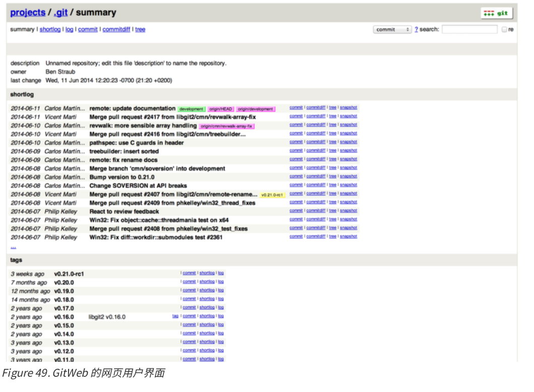
Task: Click the 'tags' section heading
Action: point(16,260)
